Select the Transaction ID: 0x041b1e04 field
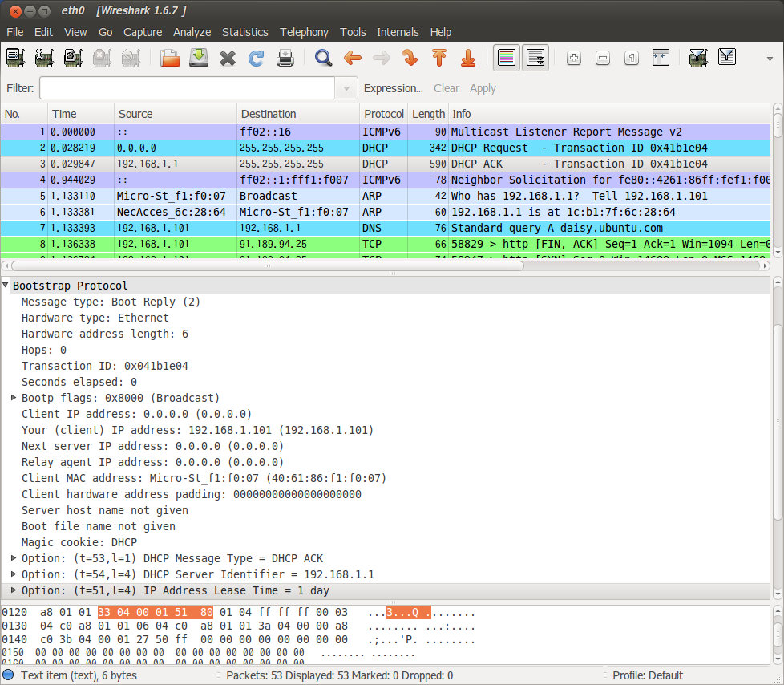 [x=105, y=366]
